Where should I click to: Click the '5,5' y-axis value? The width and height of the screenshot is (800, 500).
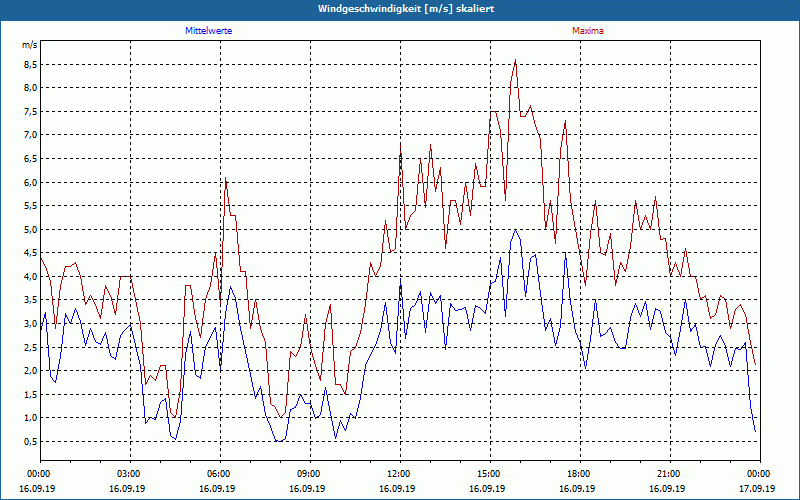[x=31, y=206]
